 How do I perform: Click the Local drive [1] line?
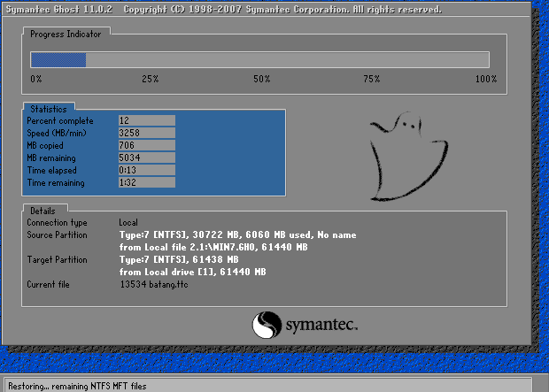pos(192,272)
